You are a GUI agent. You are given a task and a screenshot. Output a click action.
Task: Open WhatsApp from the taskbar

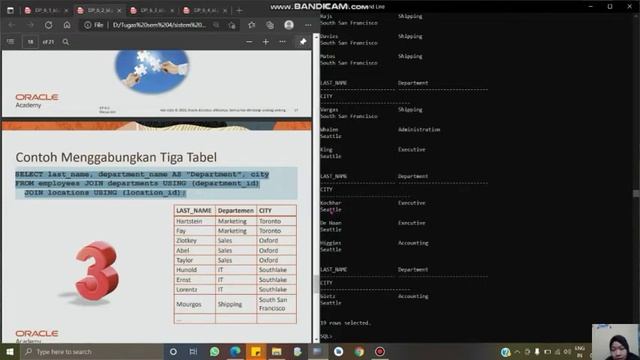(x=214, y=351)
